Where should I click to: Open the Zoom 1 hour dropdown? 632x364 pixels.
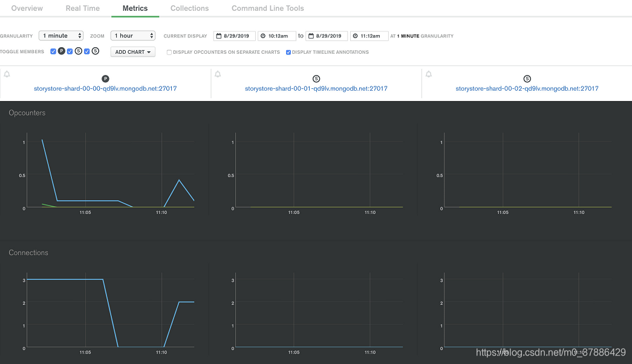point(132,36)
